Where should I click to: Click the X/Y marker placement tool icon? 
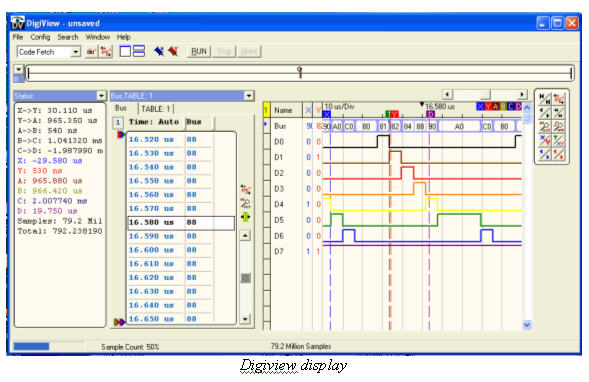pos(544,140)
